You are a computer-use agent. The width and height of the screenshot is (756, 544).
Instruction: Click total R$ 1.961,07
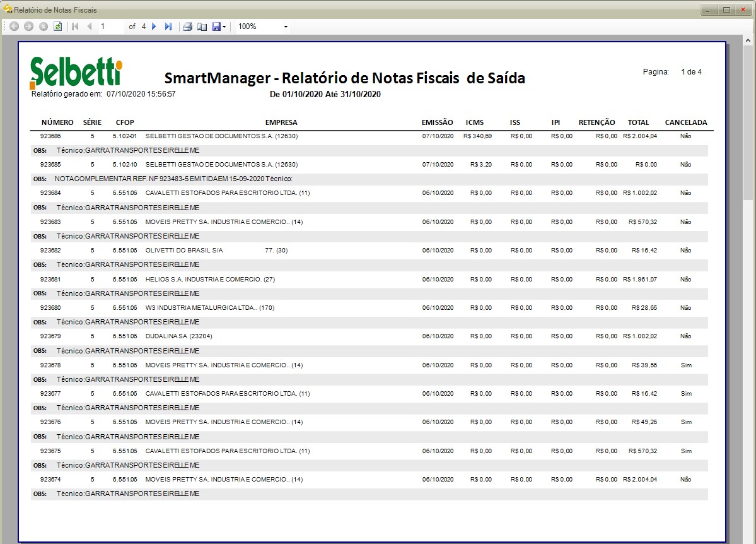pos(640,280)
